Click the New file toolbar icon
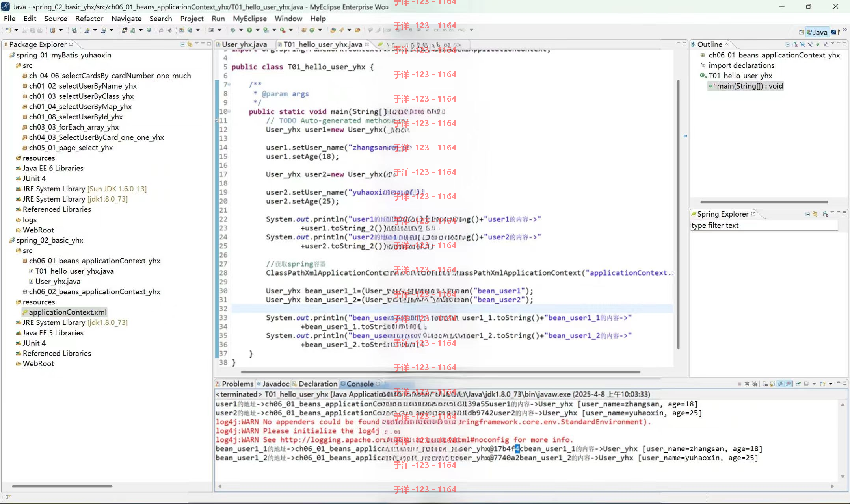 (x=8, y=30)
